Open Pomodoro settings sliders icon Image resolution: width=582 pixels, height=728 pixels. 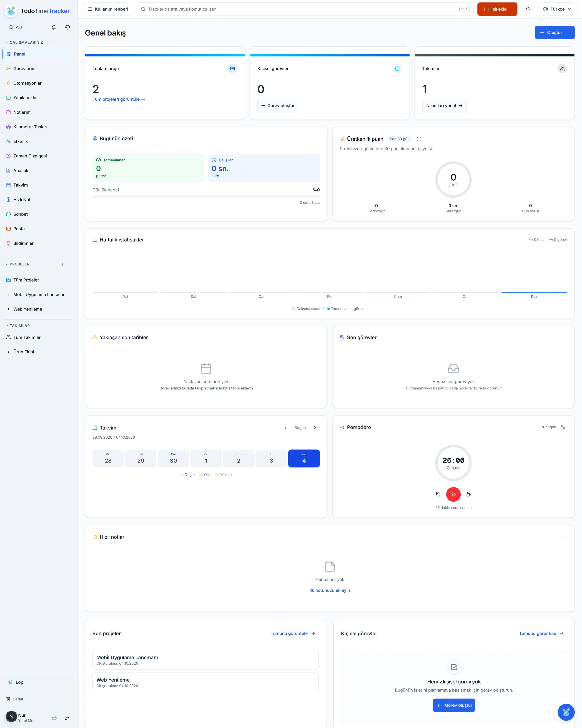click(563, 427)
